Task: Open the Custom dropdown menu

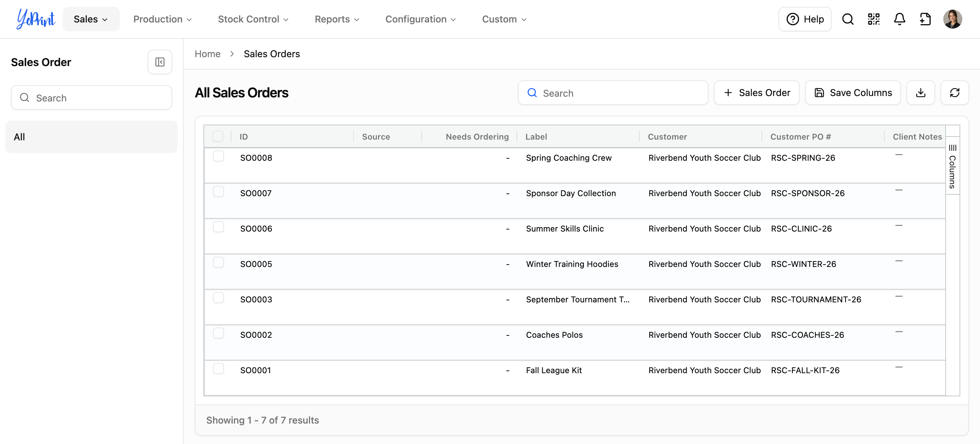Action: pyautogui.click(x=504, y=19)
